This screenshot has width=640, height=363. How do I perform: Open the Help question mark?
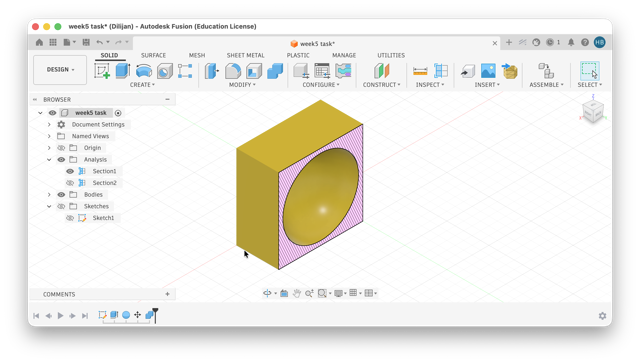tap(585, 42)
